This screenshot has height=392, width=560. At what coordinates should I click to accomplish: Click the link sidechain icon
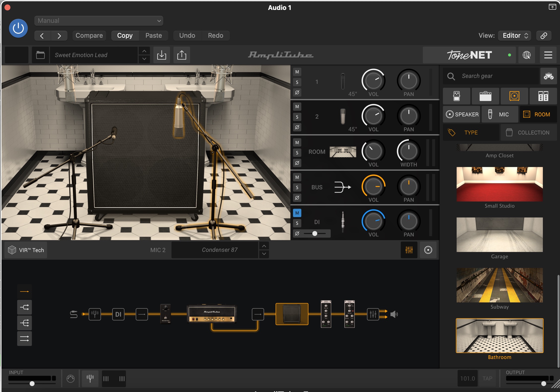544,35
